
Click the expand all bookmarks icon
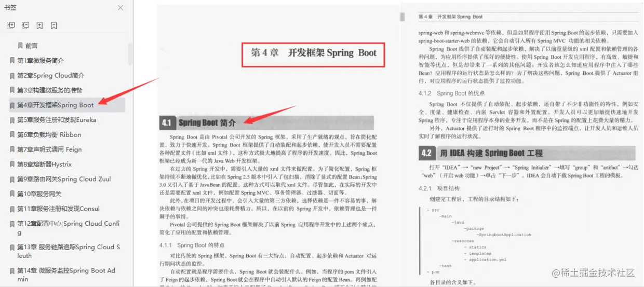coord(11,25)
